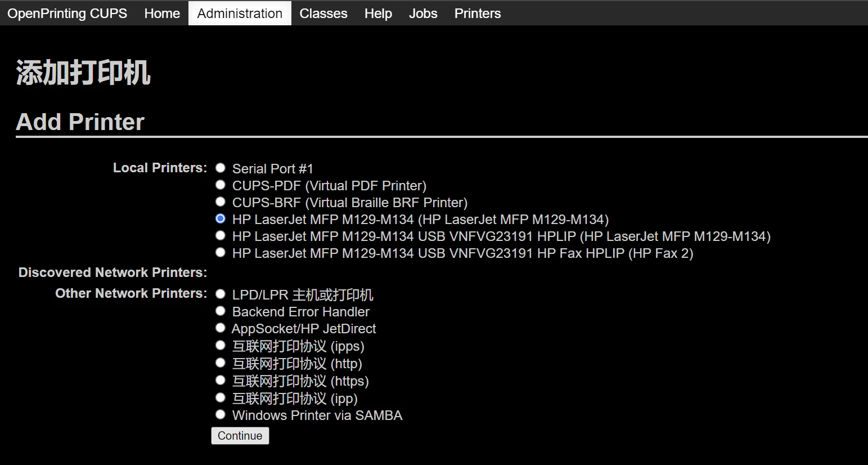Pick 互联网打印协议 (ipp) option

click(221, 397)
